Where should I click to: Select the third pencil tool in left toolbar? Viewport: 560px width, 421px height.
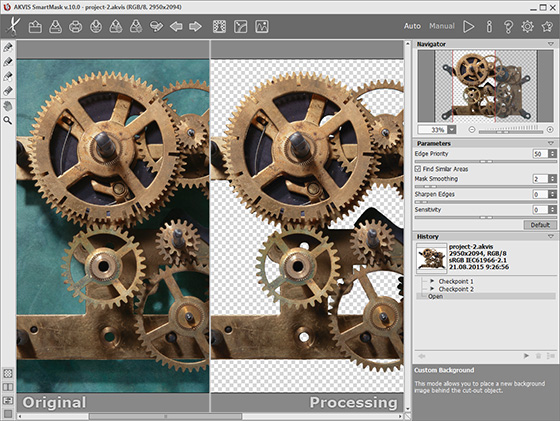pos(8,76)
